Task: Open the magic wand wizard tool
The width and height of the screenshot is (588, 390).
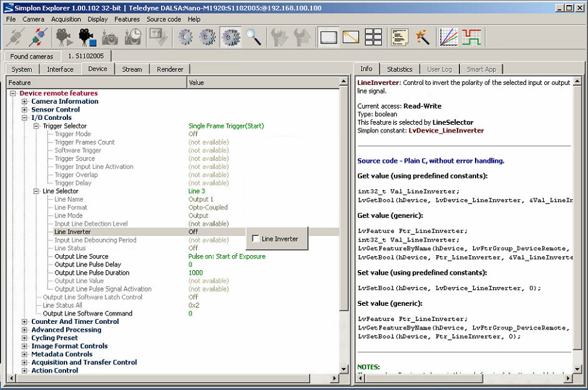Action: point(423,37)
